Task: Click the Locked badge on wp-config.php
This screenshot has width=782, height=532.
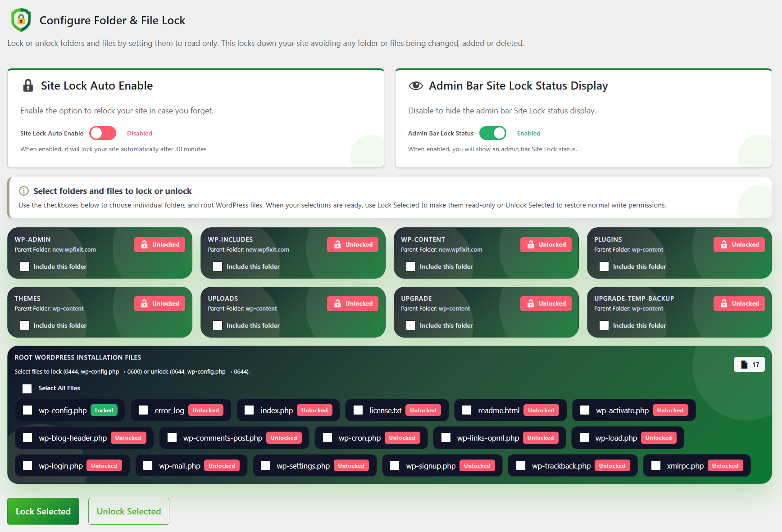Action: 104,410
